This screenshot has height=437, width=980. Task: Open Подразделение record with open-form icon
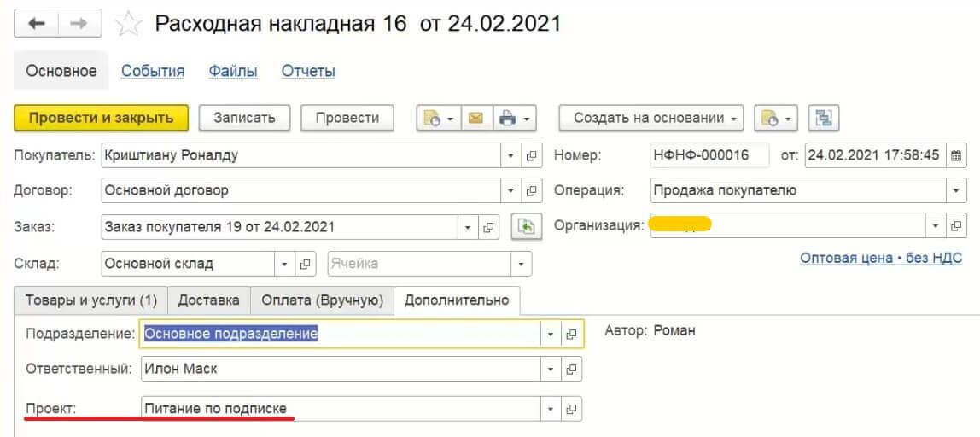coord(570,335)
